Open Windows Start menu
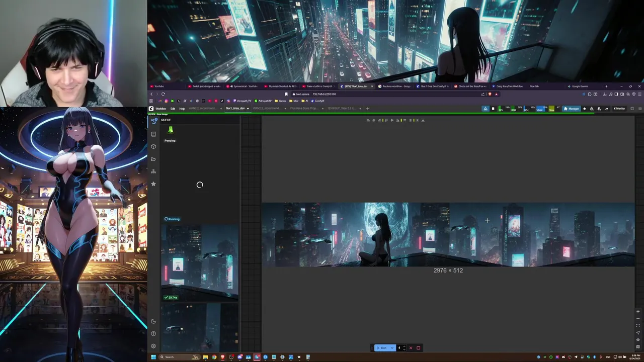Image resolution: width=644 pixels, height=362 pixels. (x=153, y=357)
